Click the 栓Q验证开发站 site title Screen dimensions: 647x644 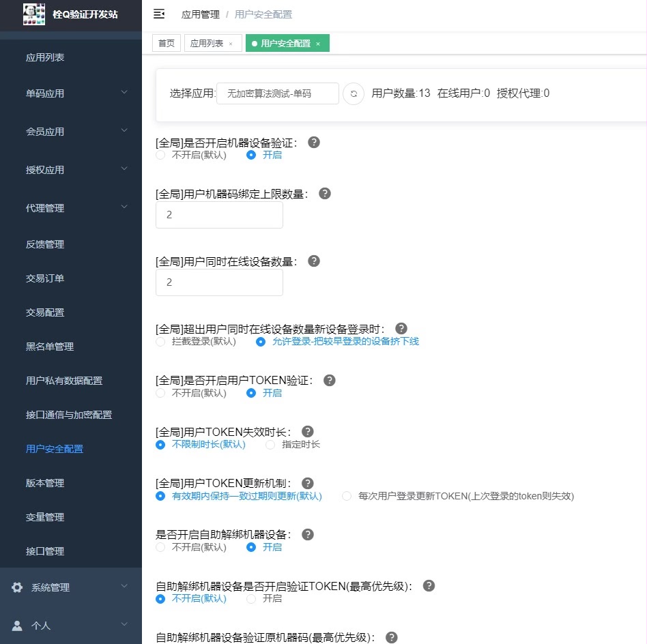(85, 14)
